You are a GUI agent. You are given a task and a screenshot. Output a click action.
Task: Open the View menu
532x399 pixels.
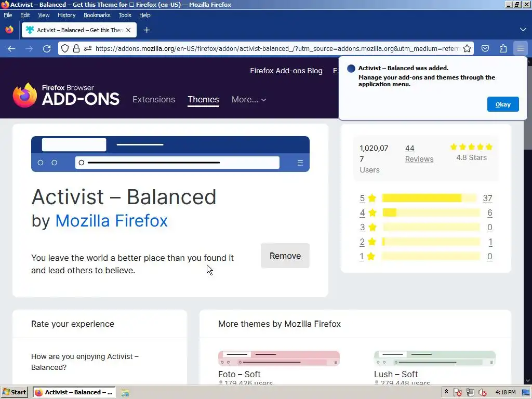(44, 15)
